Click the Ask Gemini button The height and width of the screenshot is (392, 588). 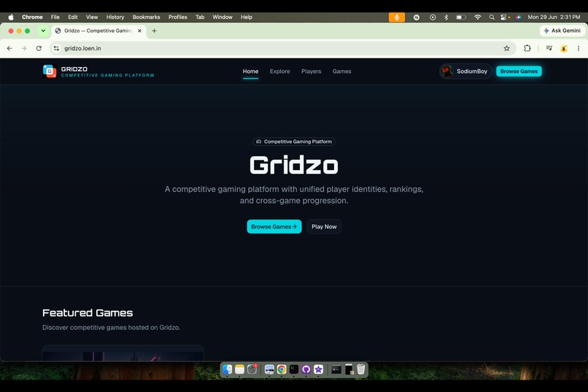(562, 31)
